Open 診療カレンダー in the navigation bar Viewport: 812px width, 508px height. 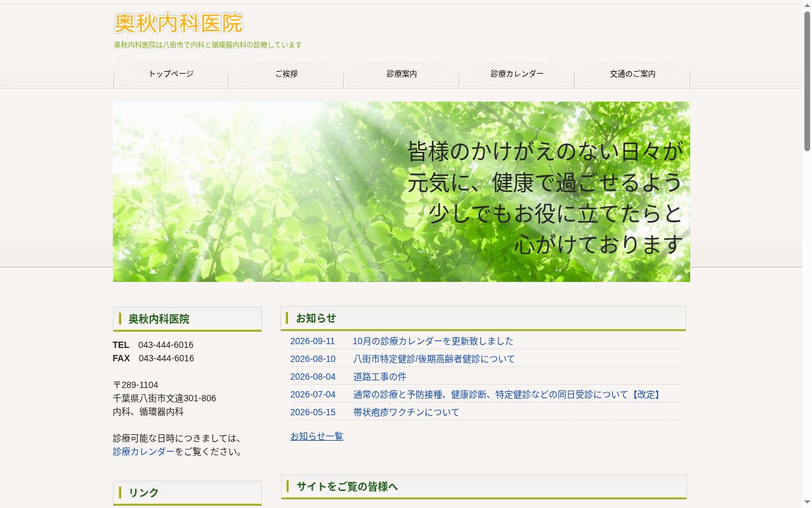coord(517,74)
